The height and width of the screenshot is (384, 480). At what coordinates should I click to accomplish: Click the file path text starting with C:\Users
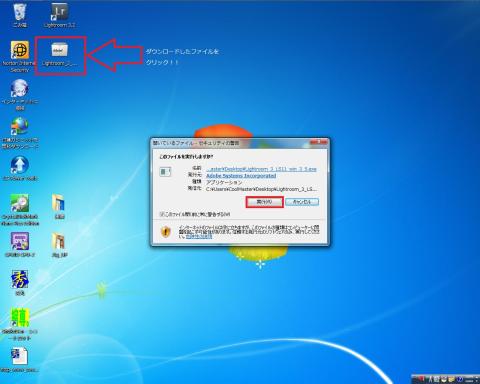[261, 189]
